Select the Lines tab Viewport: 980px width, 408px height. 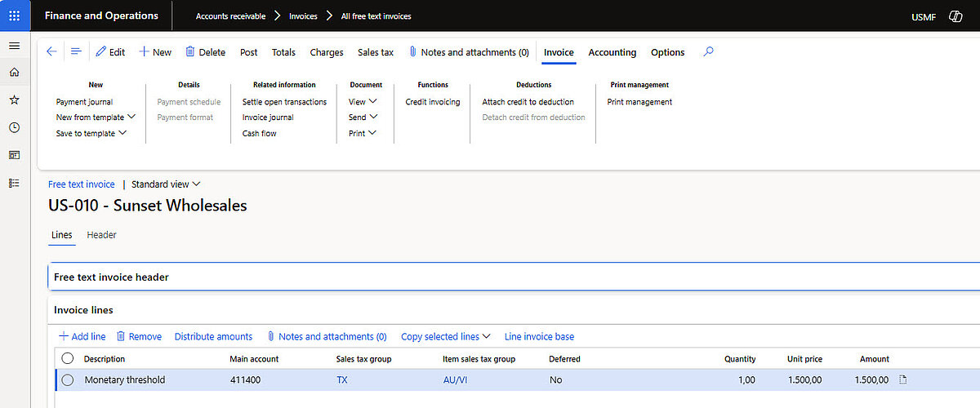coord(62,235)
